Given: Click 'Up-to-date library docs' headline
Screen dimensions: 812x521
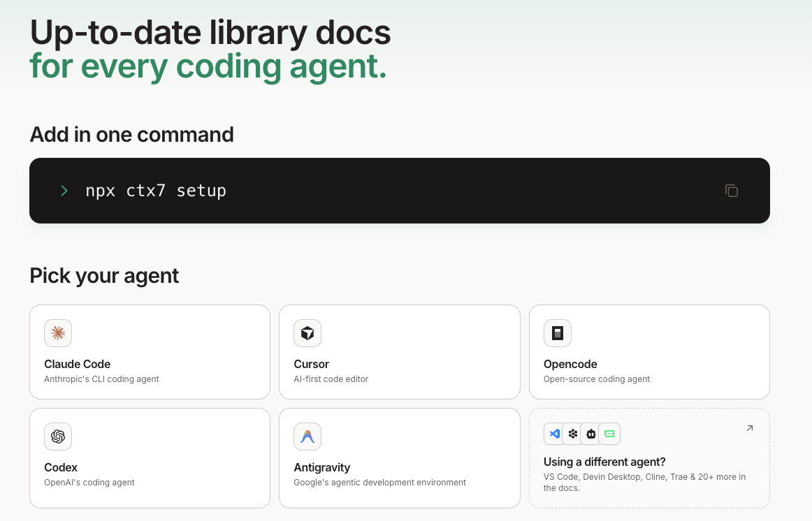Looking at the screenshot, I should point(210,33).
